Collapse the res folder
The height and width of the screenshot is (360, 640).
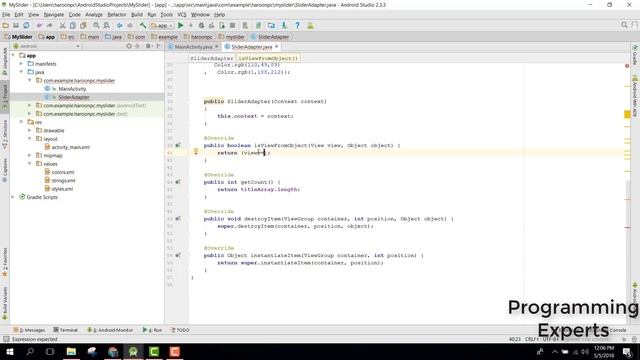[21, 122]
